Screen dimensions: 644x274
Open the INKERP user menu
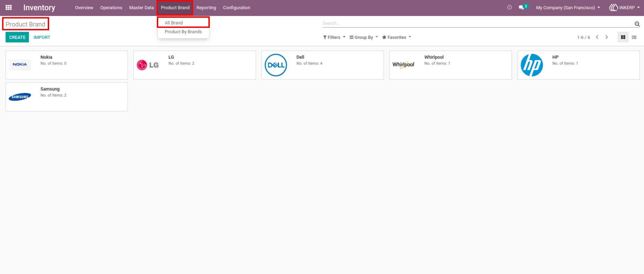pyautogui.click(x=624, y=7)
